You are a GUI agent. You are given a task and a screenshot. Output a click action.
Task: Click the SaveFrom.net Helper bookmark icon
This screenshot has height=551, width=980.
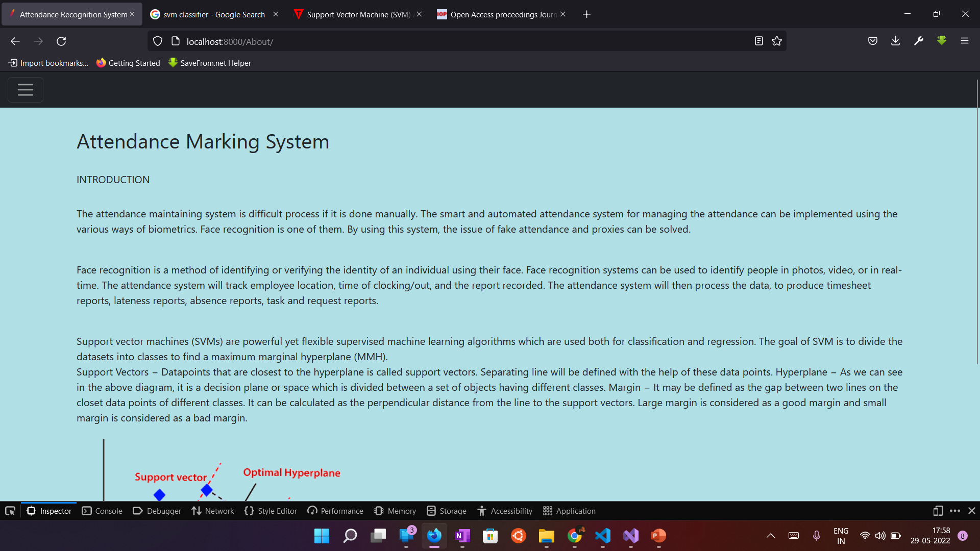tap(172, 63)
